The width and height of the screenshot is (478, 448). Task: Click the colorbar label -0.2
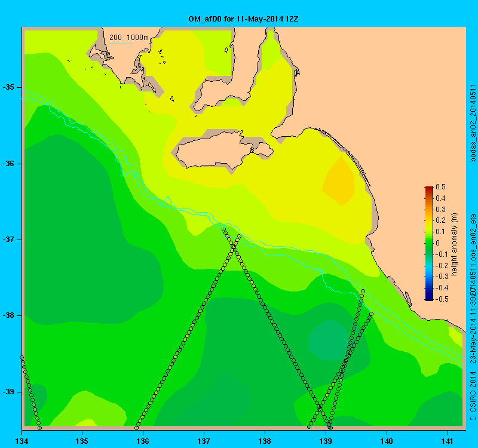(441, 265)
